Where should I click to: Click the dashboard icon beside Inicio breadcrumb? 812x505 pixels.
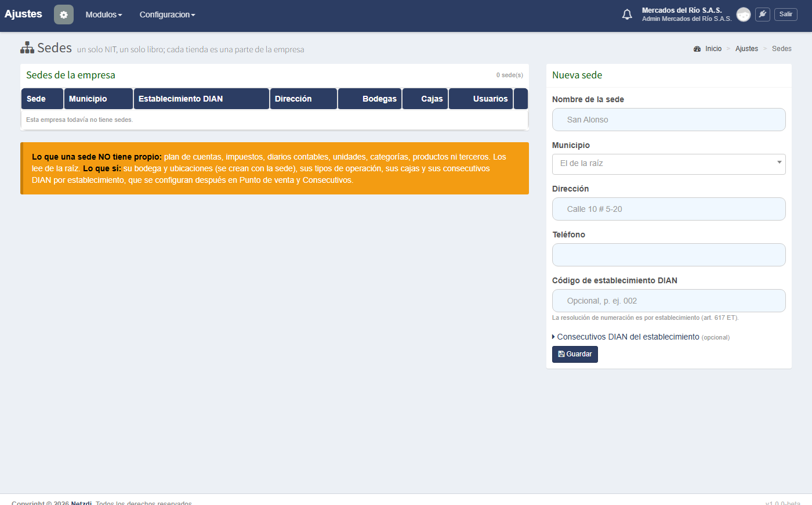pos(697,49)
